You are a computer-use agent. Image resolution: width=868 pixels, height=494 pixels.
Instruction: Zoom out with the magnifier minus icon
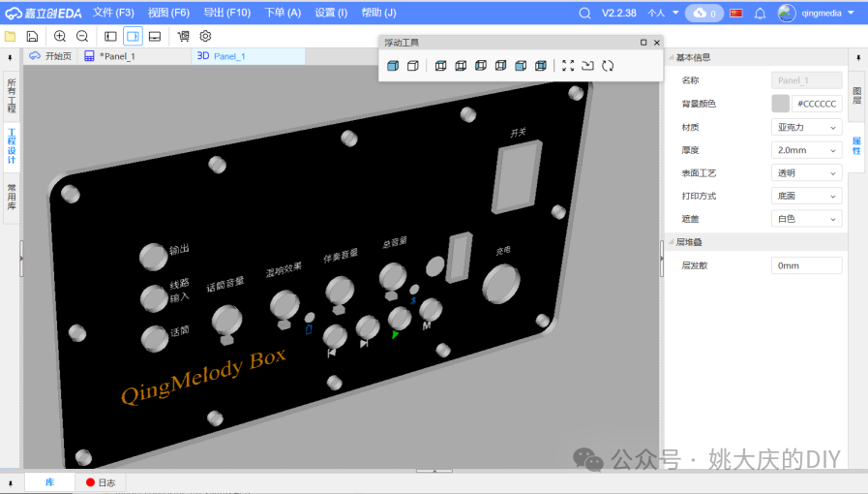click(x=82, y=37)
